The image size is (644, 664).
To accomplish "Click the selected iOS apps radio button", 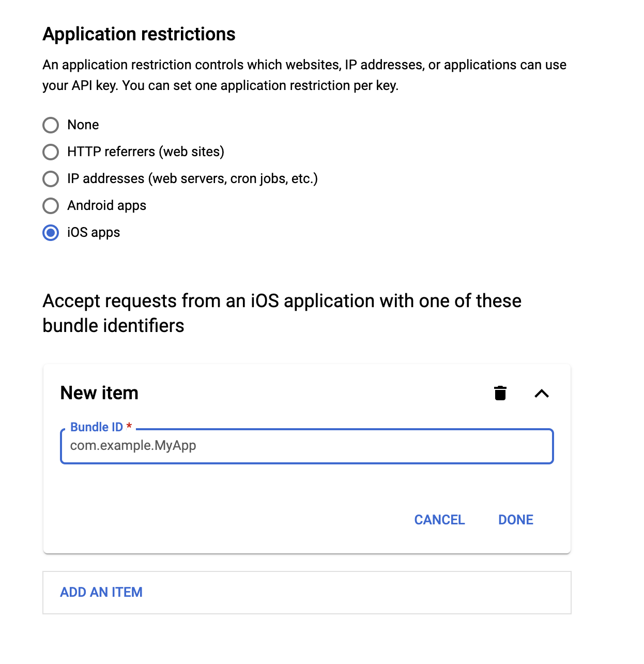I will [x=51, y=233].
